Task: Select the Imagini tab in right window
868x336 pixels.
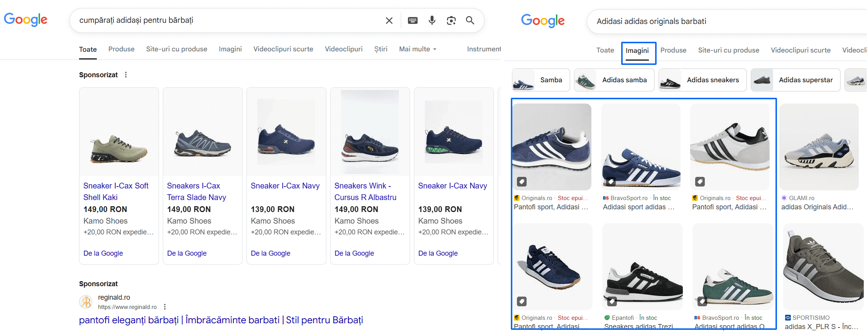Action: (x=637, y=51)
